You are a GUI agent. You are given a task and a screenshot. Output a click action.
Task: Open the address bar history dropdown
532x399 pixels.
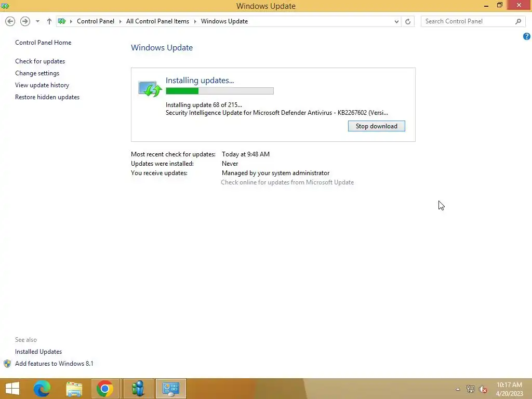pos(396,21)
